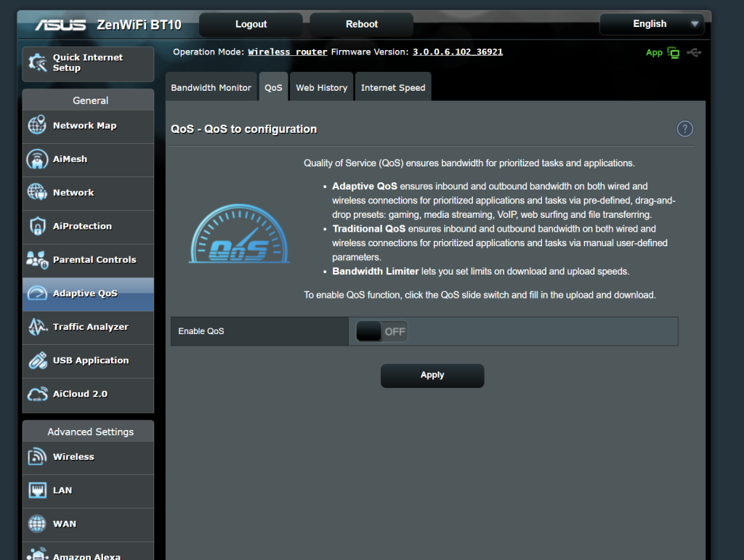This screenshot has height=560, width=744.
Task: Click the AiProtection shield lock icon
Action: 37,226
